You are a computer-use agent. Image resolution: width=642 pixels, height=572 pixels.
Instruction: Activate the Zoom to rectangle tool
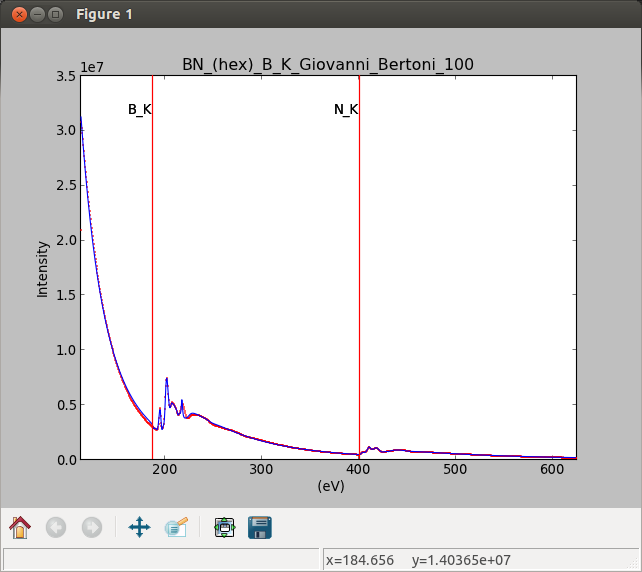pyautogui.click(x=177, y=526)
